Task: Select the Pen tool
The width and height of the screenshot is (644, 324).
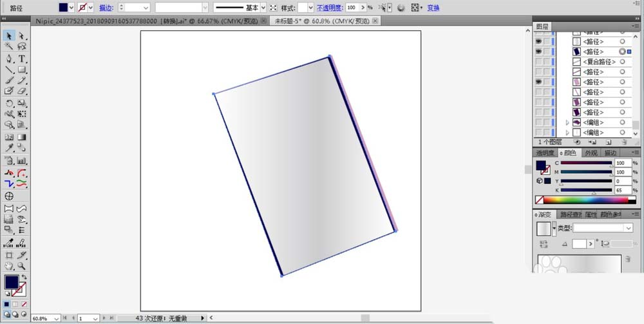Action: click(9, 59)
